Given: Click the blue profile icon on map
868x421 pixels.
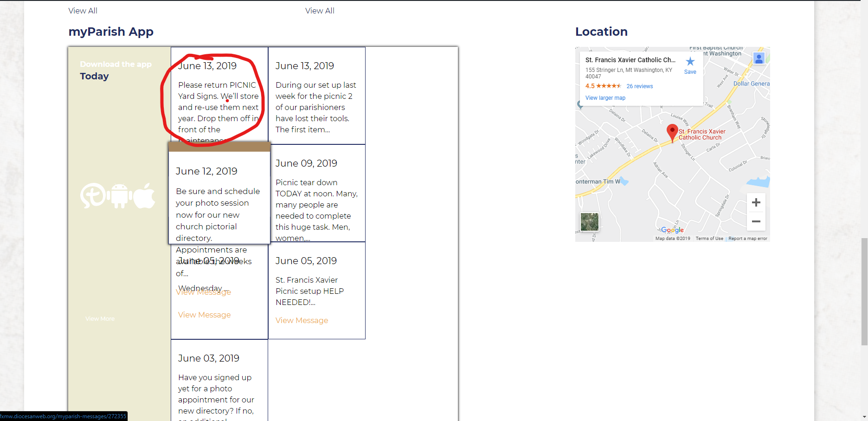Looking at the screenshot, I should coord(759,58).
